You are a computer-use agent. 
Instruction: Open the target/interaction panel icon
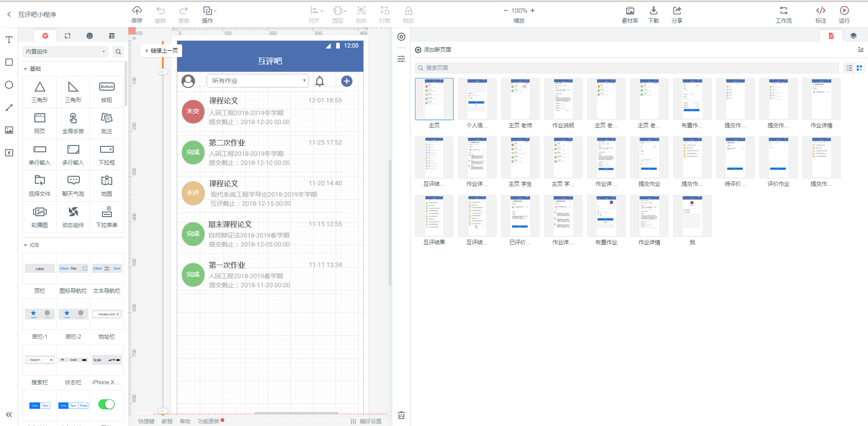coord(401,37)
